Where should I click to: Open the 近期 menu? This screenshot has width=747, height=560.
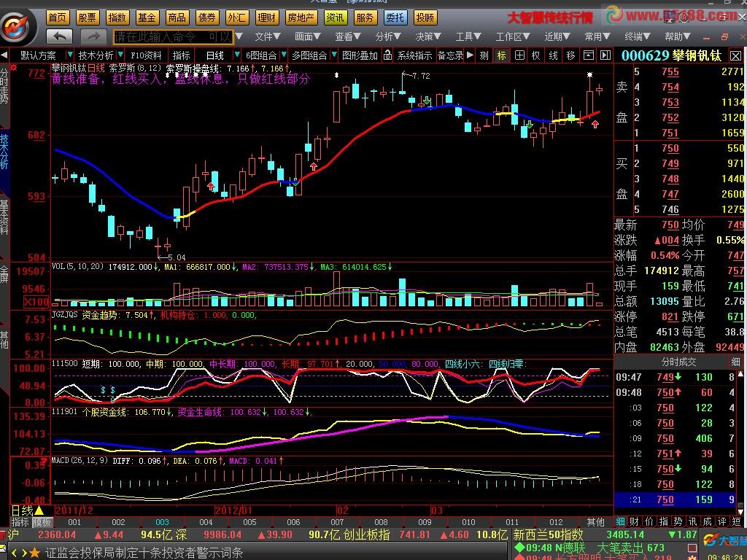[x=557, y=36]
